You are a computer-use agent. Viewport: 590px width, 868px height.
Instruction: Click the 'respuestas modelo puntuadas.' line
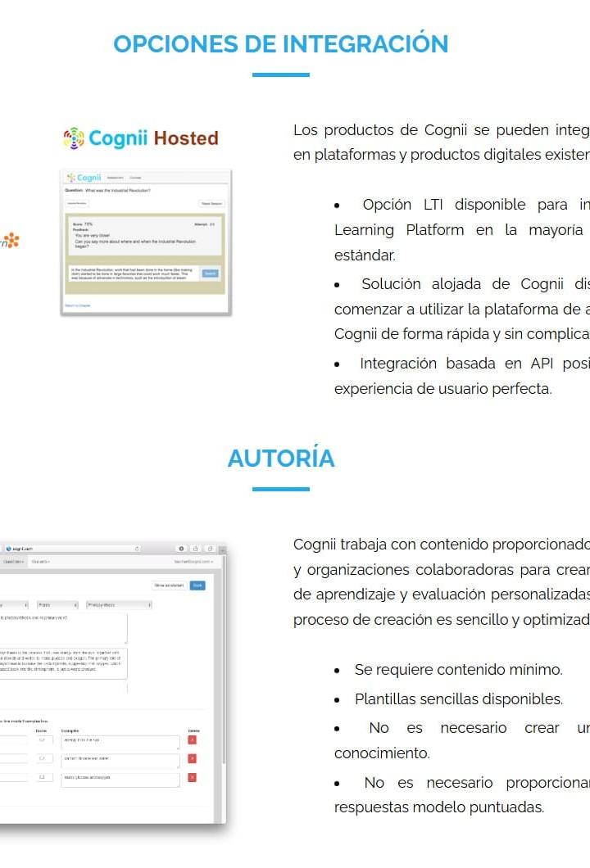tap(439, 807)
